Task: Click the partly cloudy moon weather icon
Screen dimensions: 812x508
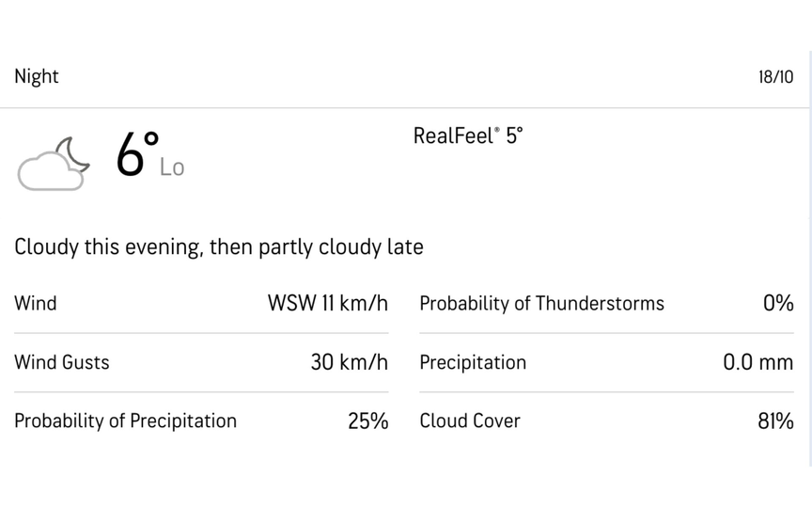Action: tap(55, 163)
